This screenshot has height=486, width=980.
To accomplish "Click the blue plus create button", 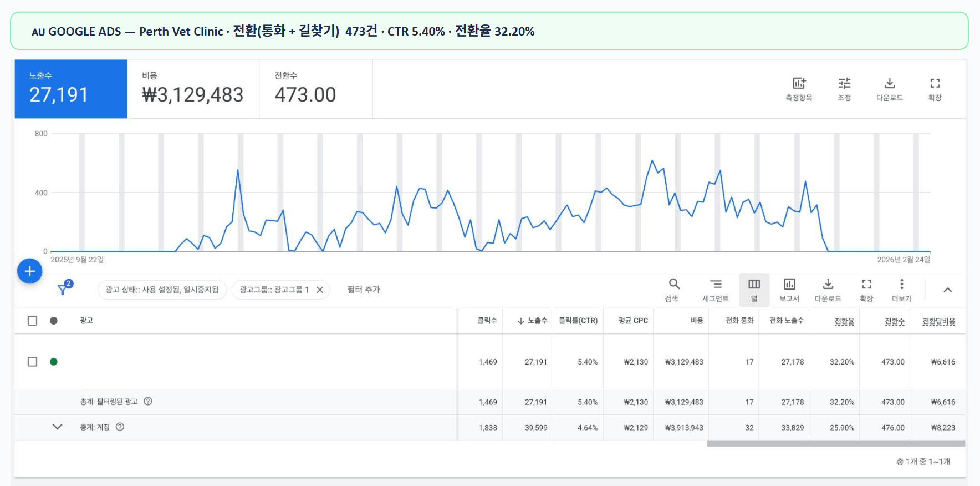I will [30, 271].
